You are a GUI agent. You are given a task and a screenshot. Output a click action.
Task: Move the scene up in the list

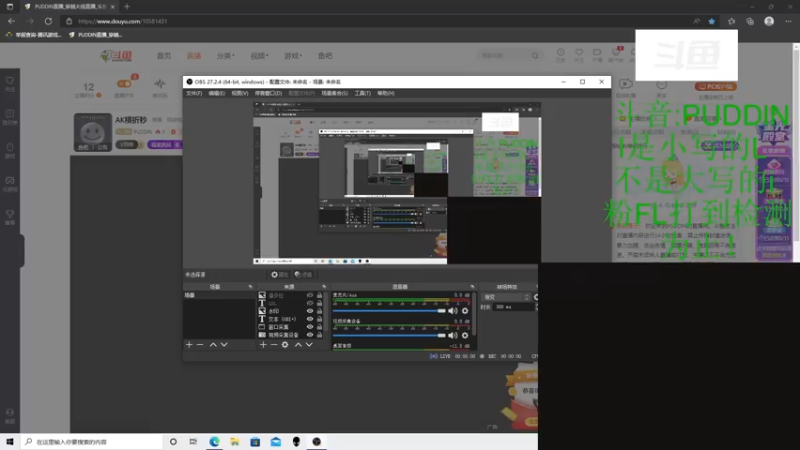tap(213, 345)
